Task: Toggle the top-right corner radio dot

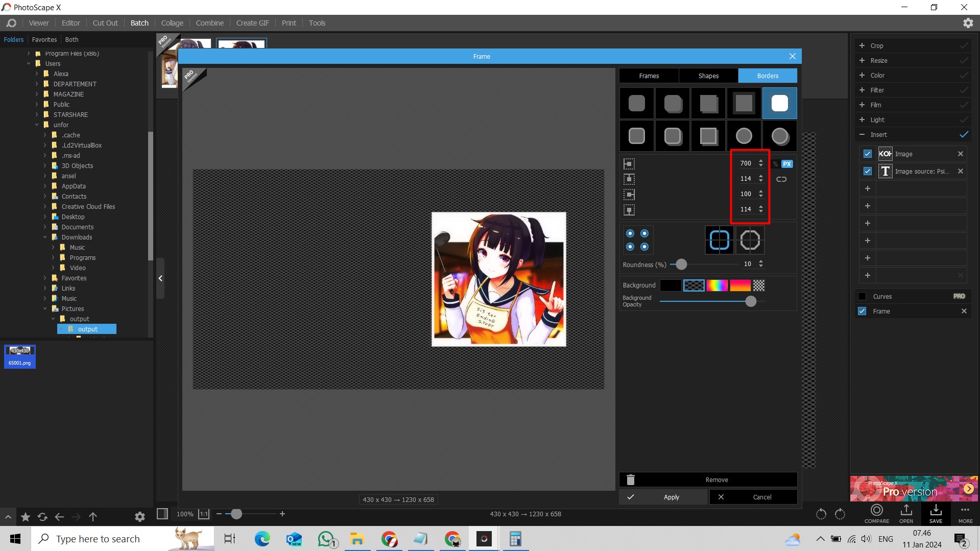Action: pyautogui.click(x=644, y=233)
